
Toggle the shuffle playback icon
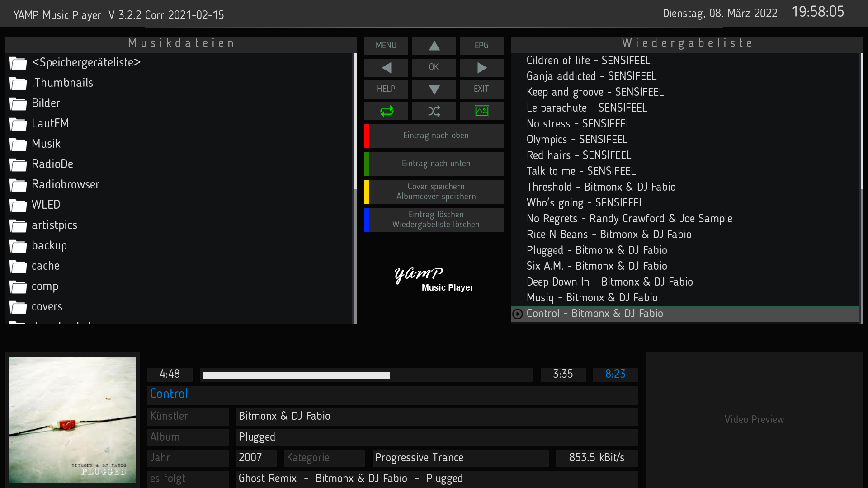click(x=434, y=111)
